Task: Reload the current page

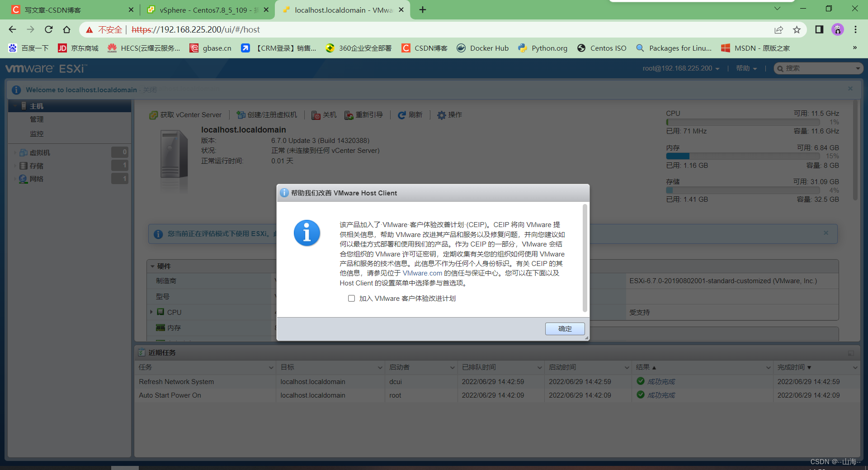Action: tap(48, 29)
